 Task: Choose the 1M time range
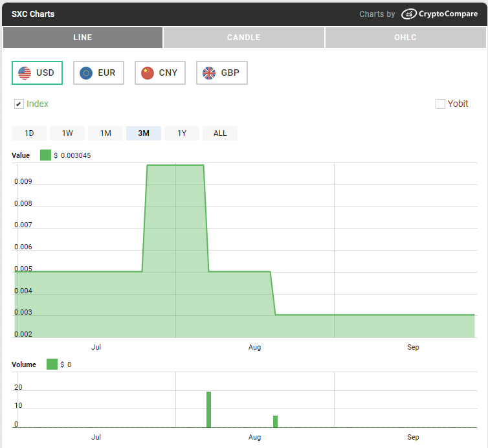[105, 133]
